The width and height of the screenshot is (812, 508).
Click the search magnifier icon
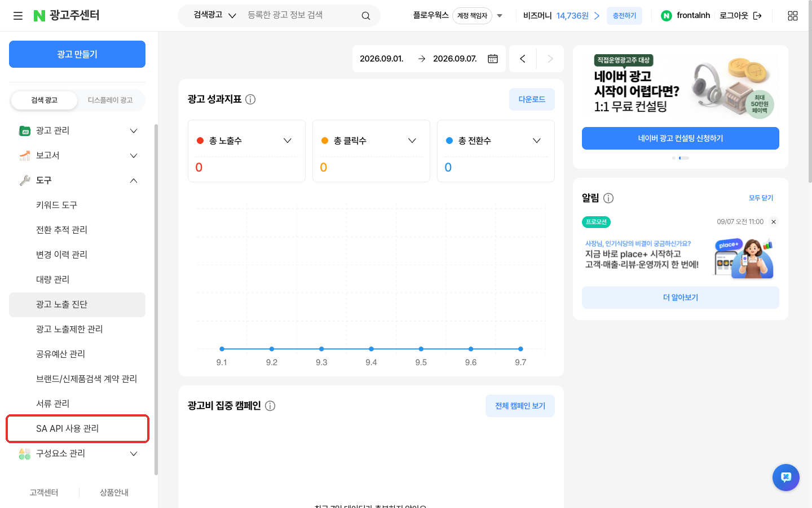pyautogui.click(x=366, y=16)
